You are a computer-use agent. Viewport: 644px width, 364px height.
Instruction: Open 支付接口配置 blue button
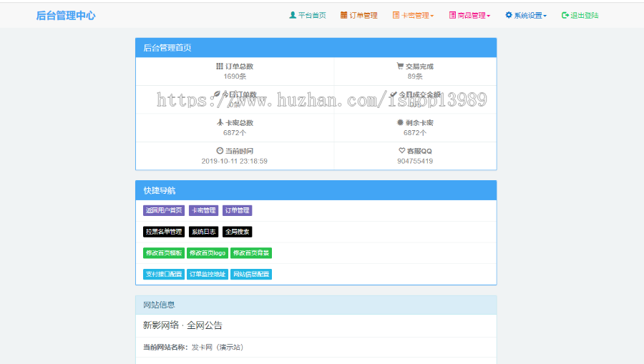click(x=164, y=274)
